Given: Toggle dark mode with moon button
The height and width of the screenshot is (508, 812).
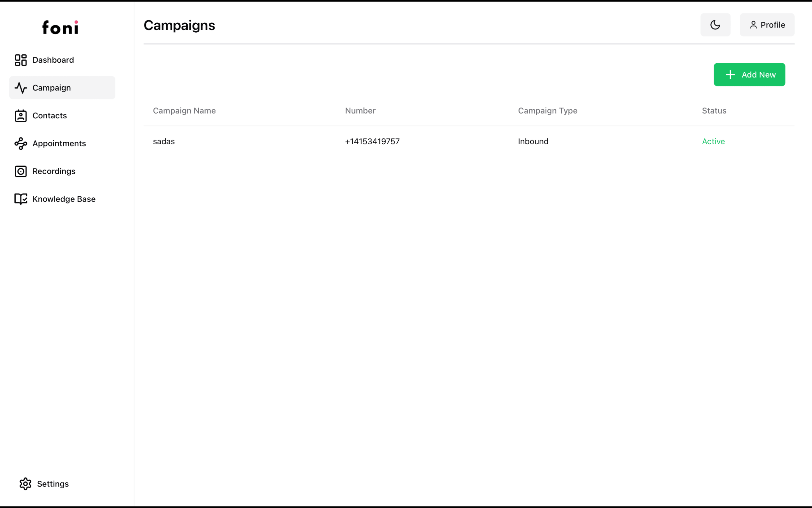Looking at the screenshot, I should pos(715,25).
